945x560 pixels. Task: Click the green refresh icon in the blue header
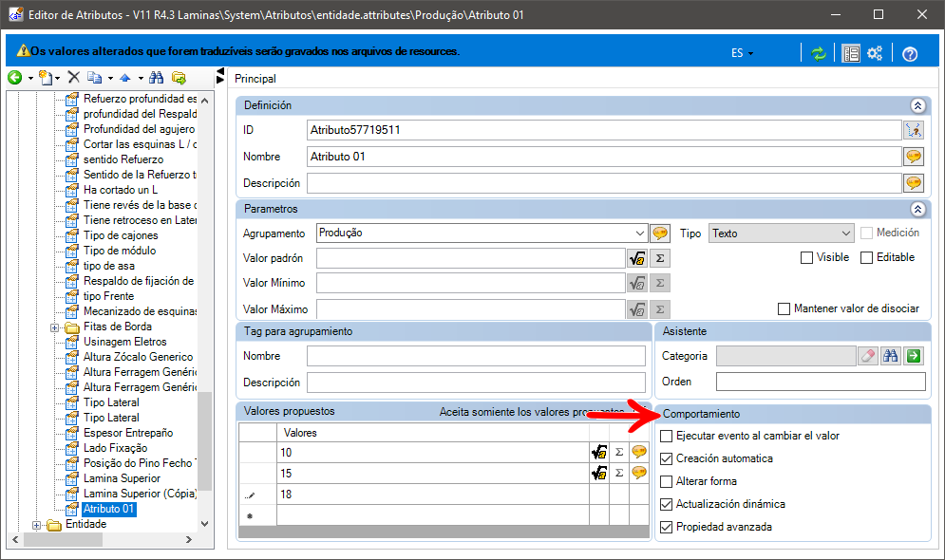pyautogui.click(x=819, y=53)
